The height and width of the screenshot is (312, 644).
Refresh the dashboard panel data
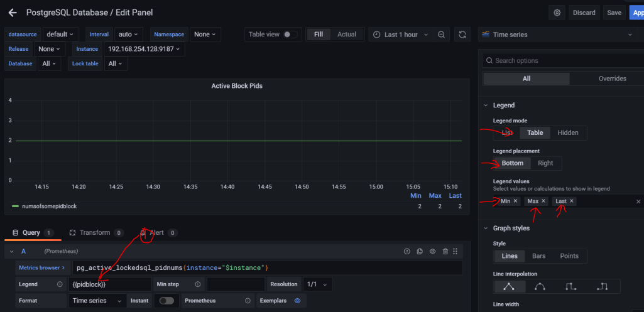pos(463,35)
